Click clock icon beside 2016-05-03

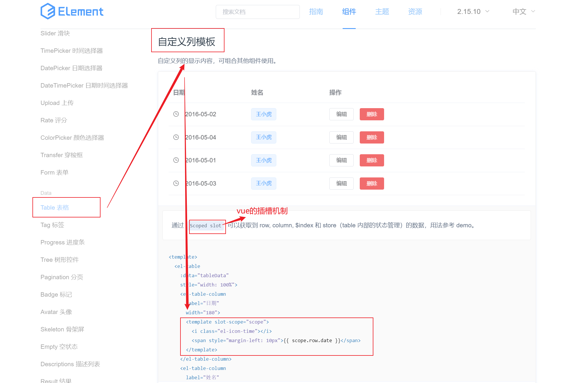coord(176,183)
